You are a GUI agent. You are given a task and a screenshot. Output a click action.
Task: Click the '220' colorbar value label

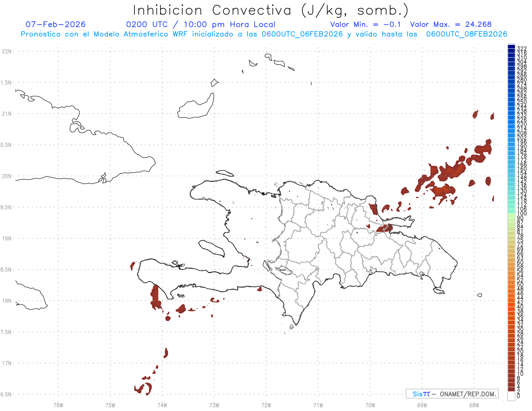(x=522, y=124)
